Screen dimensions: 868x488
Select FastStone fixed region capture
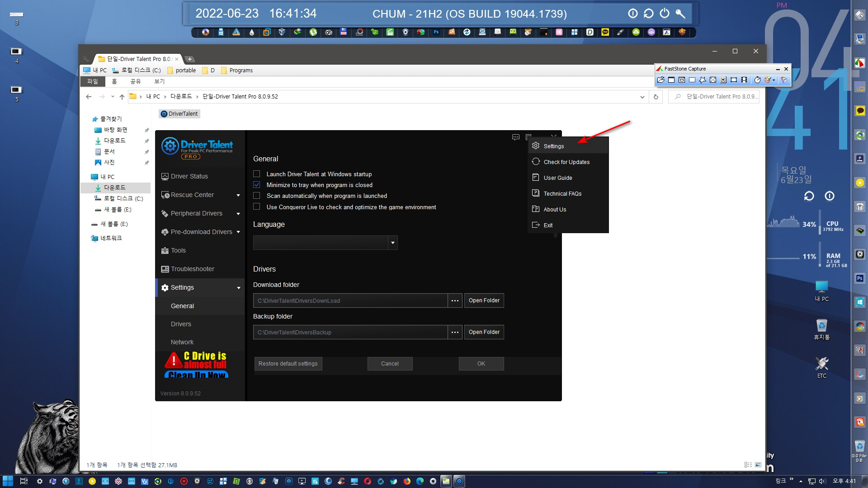(x=734, y=80)
